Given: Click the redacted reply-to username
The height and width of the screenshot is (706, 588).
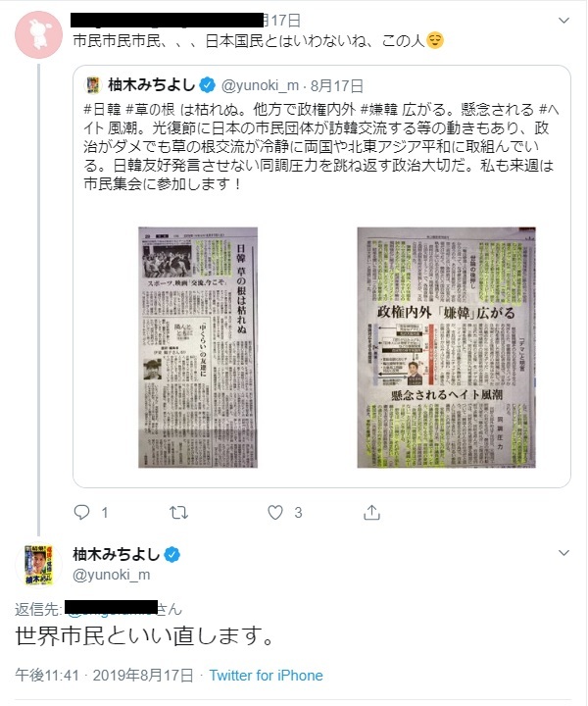Looking at the screenshot, I should (112, 607).
